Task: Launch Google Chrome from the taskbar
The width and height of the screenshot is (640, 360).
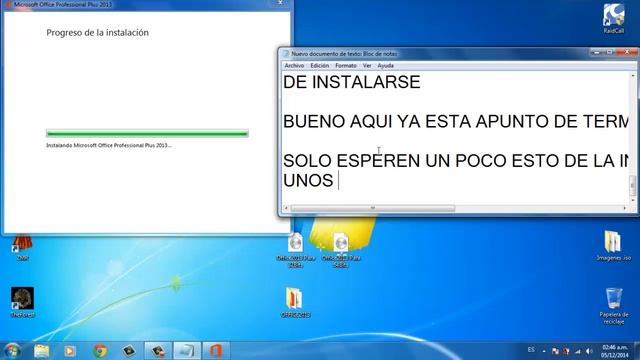Action: coord(100,351)
